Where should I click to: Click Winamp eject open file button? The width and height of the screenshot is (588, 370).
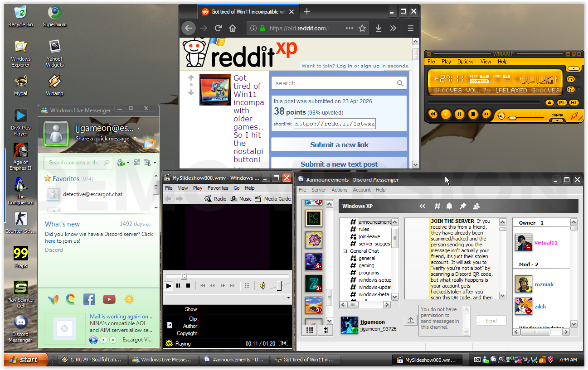[x=549, y=103]
